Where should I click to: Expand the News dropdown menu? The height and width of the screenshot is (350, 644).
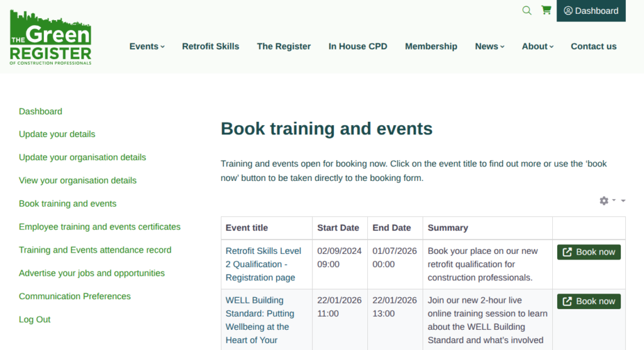489,46
